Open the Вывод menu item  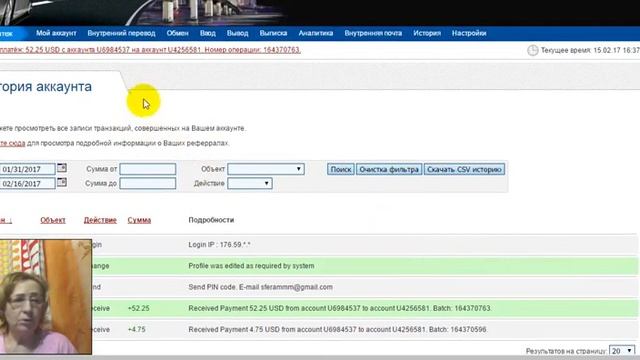(x=238, y=33)
